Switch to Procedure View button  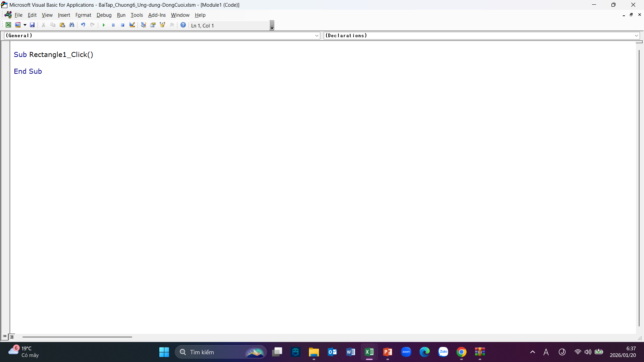[5, 337]
